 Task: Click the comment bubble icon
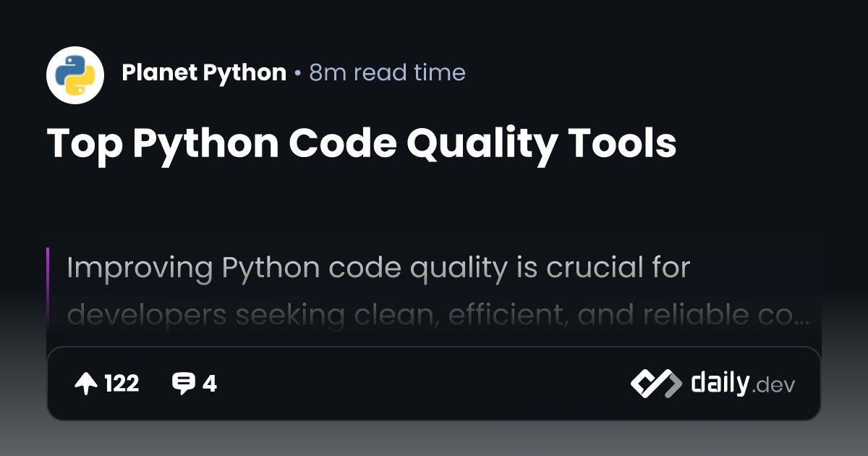pos(183,384)
